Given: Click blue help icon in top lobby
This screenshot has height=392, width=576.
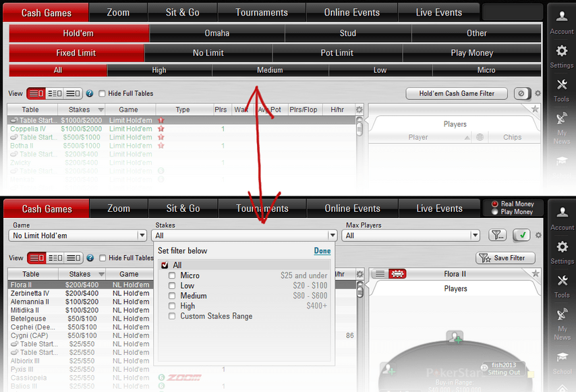Looking at the screenshot, I should pyautogui.click(x=90, y=94).
